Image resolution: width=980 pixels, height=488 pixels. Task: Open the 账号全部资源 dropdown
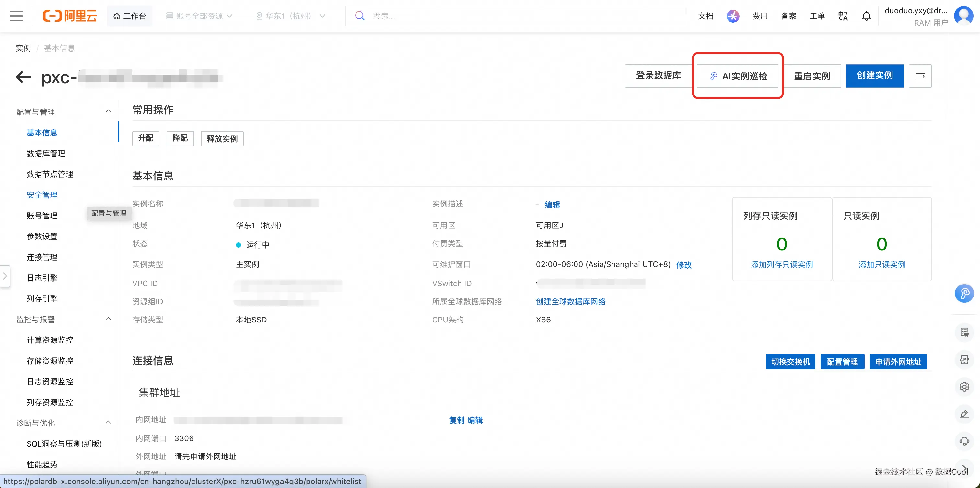tap(199, 16)
